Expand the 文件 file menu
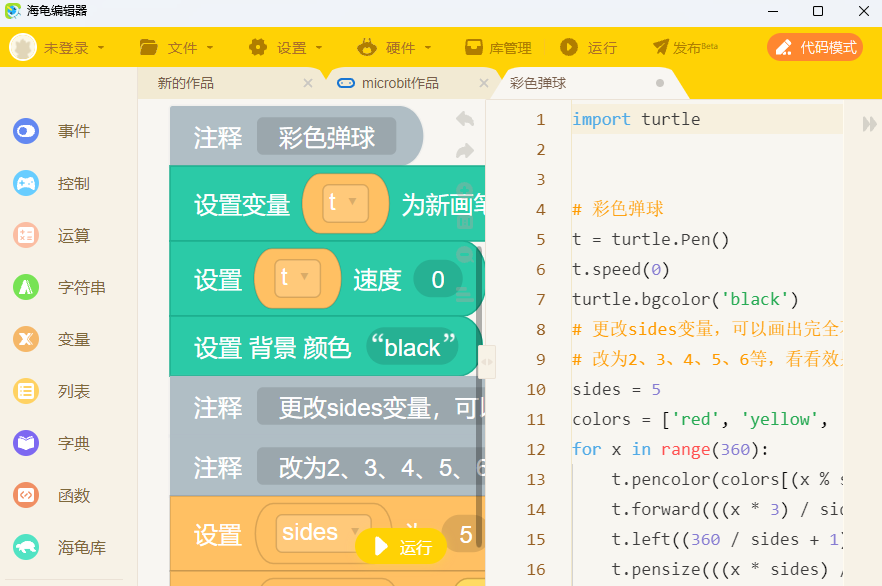The height and width of the screenshot is (586, 882). coord(177,47)
